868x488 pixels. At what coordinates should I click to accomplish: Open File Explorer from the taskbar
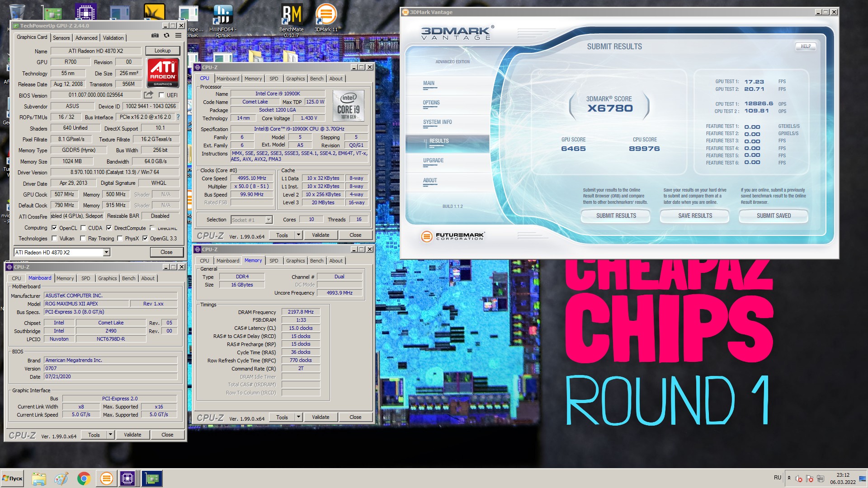click(39, 479)
